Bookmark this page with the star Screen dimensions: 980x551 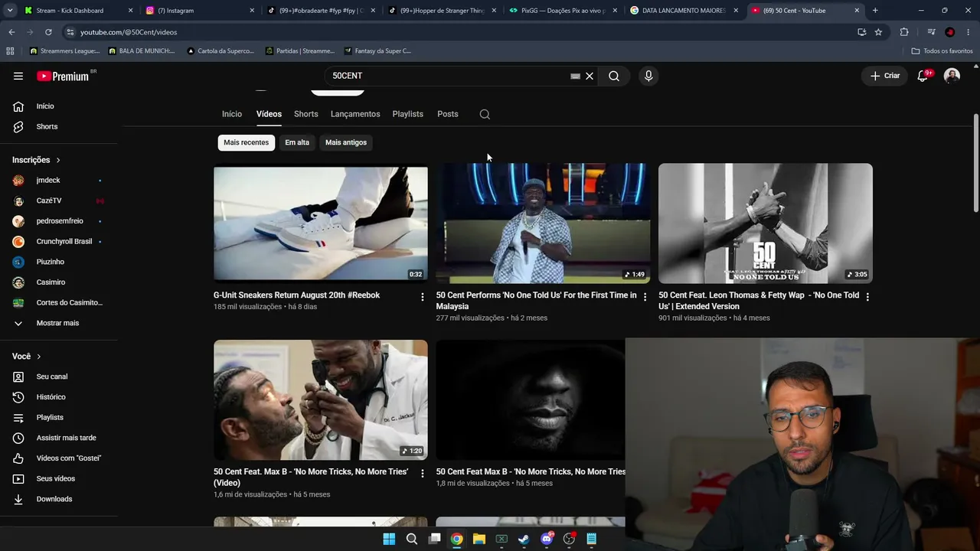tap(878, 32)
